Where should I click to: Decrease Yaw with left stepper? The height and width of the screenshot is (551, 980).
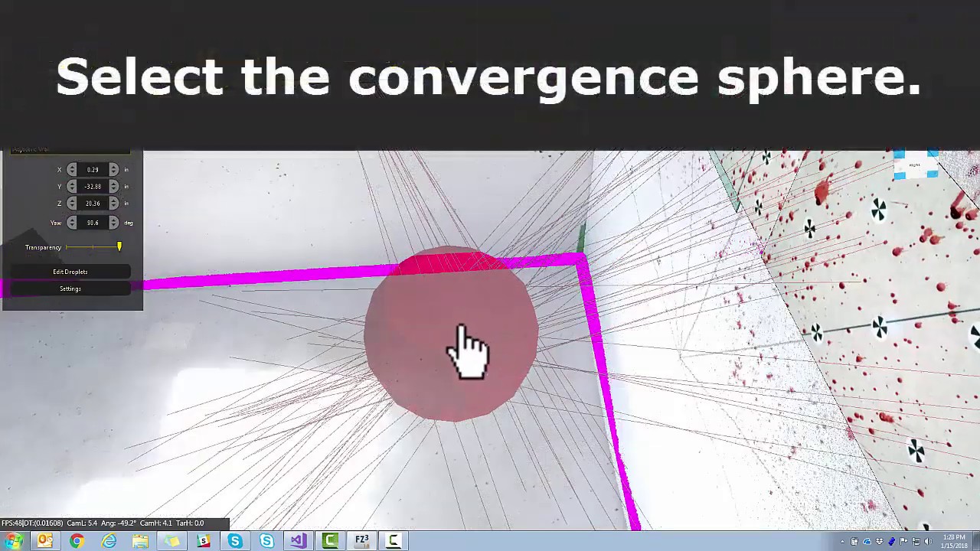72,222
